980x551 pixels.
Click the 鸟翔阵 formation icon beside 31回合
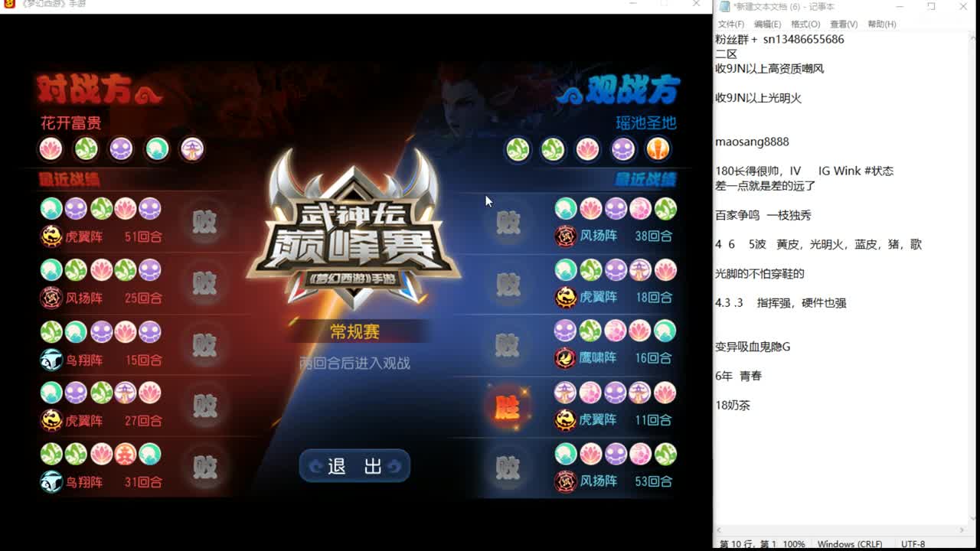[51, 481]
